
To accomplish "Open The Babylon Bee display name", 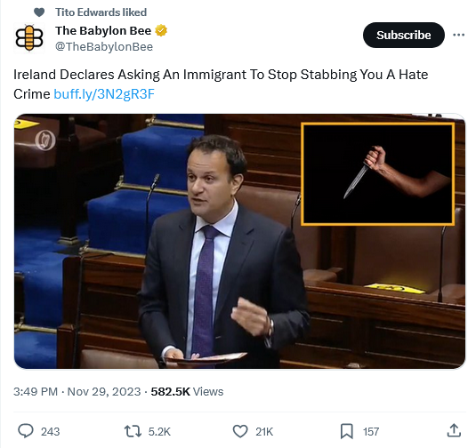I will point(103,30).
